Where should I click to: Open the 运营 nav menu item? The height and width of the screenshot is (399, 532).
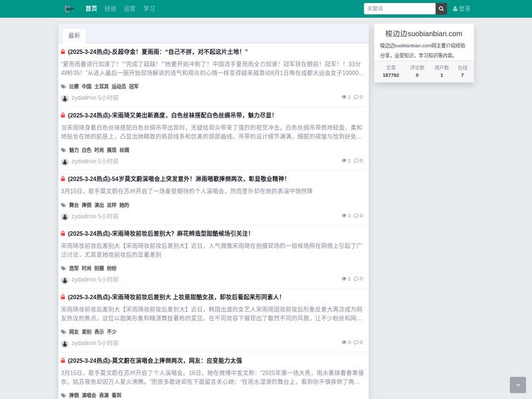coord(129,9)
